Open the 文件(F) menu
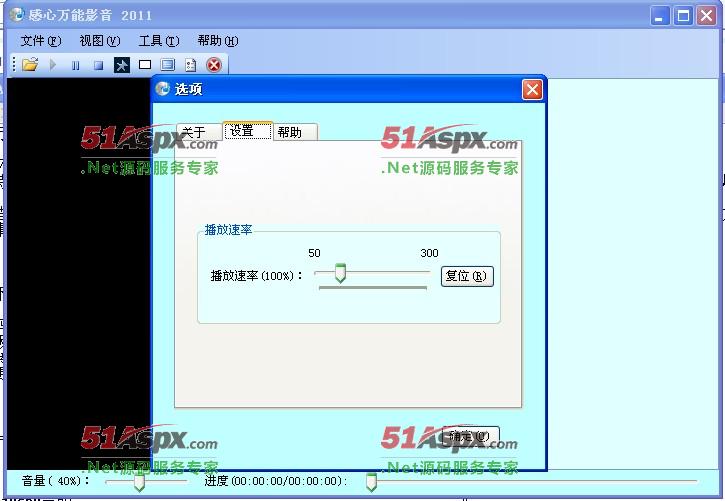This screenshot has height=501, width=725. pos(41,41)
